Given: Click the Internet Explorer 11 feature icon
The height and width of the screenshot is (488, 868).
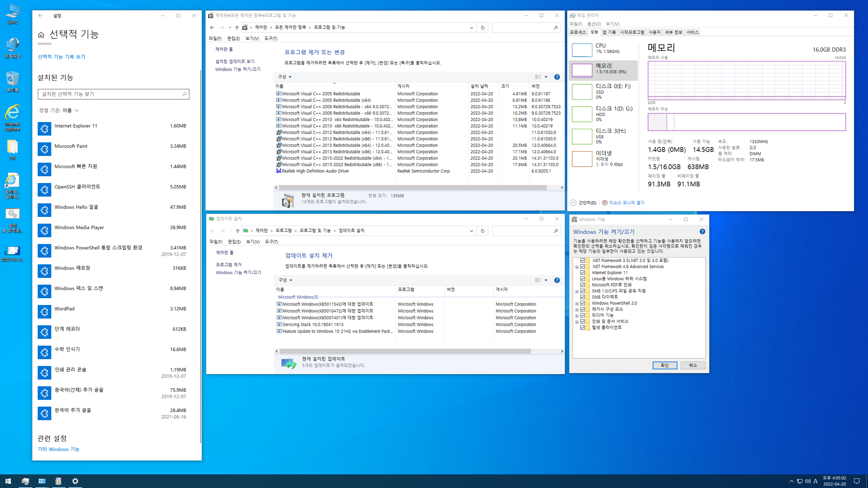Looking at the screenshot, I should [45, 129].
